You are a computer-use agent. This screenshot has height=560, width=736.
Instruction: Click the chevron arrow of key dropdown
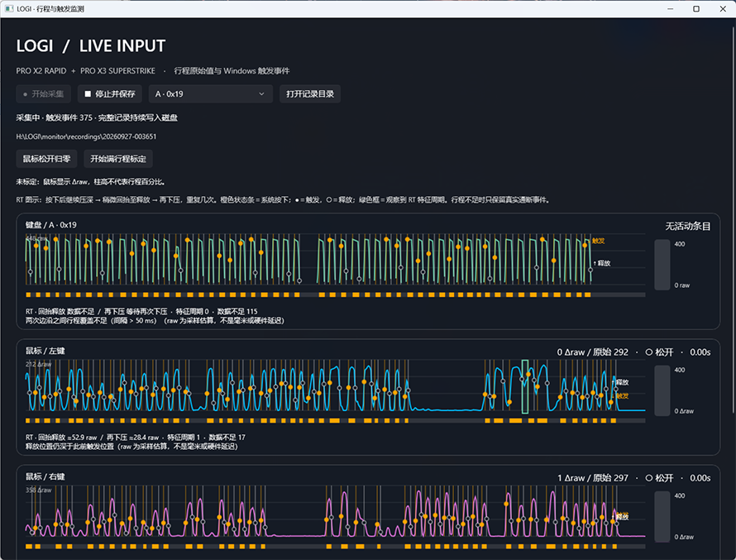[261, 93]
